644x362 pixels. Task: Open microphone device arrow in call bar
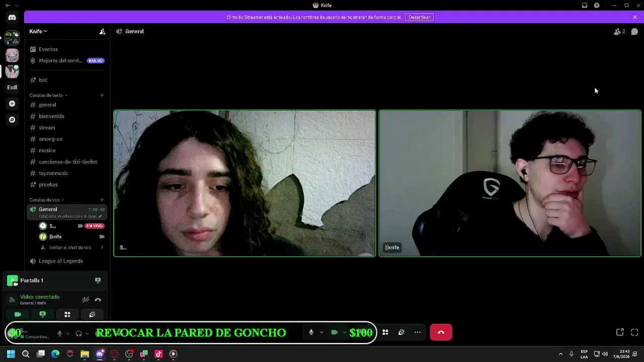pyautogui.click(x=321, y=332)
